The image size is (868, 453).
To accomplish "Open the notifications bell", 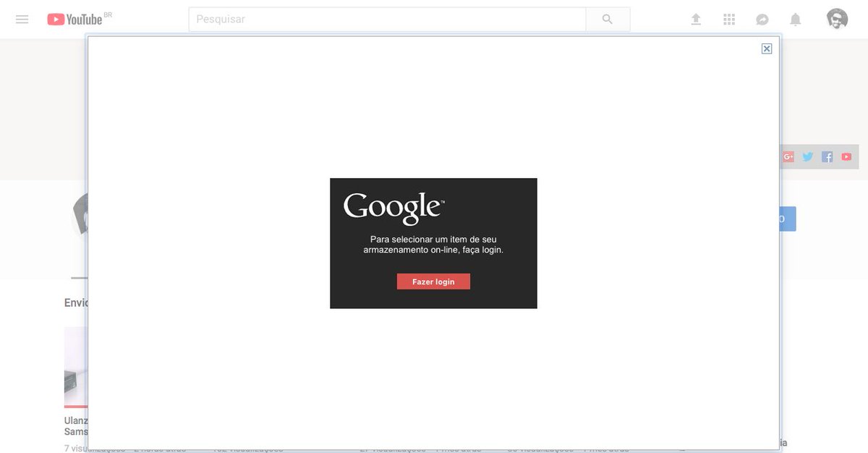I will coord(796,20).
